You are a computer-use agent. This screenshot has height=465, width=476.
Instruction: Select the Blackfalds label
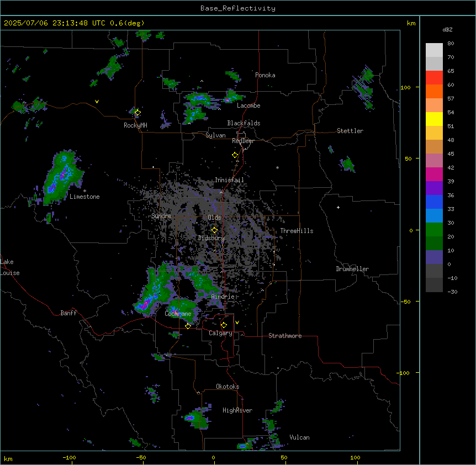pos(244,123)
